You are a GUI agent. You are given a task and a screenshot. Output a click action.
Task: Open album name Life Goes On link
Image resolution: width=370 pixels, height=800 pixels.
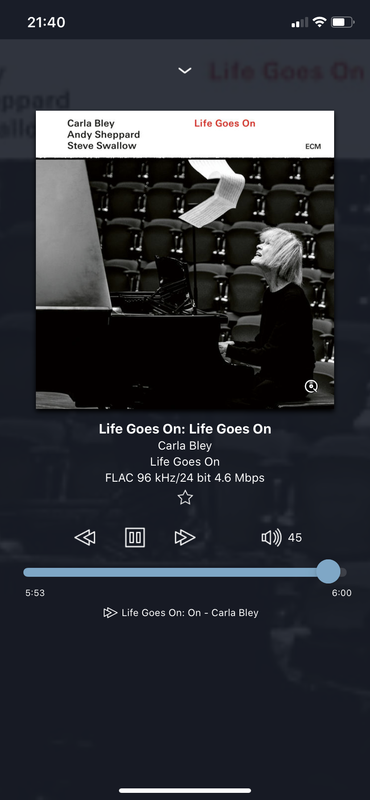(x=185, y=462)
